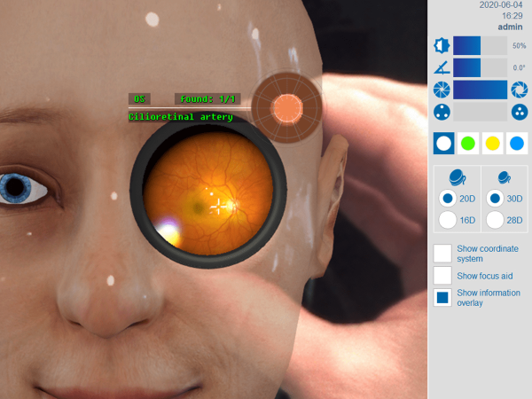Click the admin user name
Image resolution: width=532 pixels, height=399 pixels.
(x=510, y=27)
